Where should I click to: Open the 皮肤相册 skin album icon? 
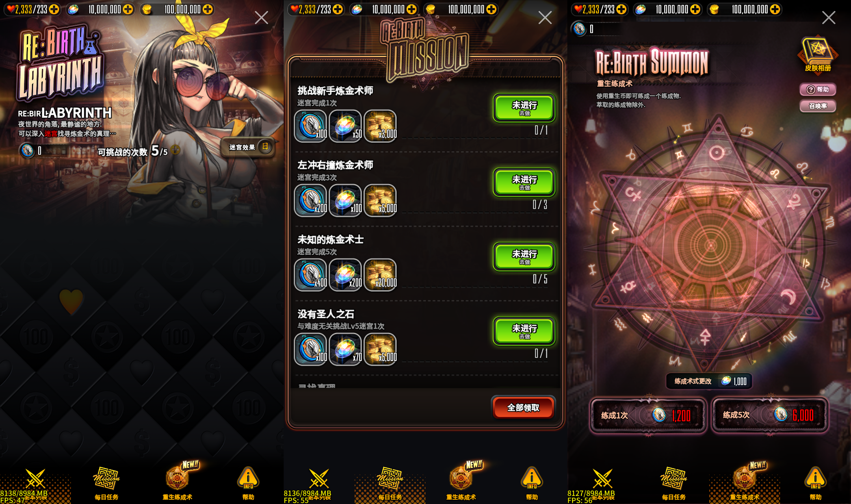coord(818,55)
